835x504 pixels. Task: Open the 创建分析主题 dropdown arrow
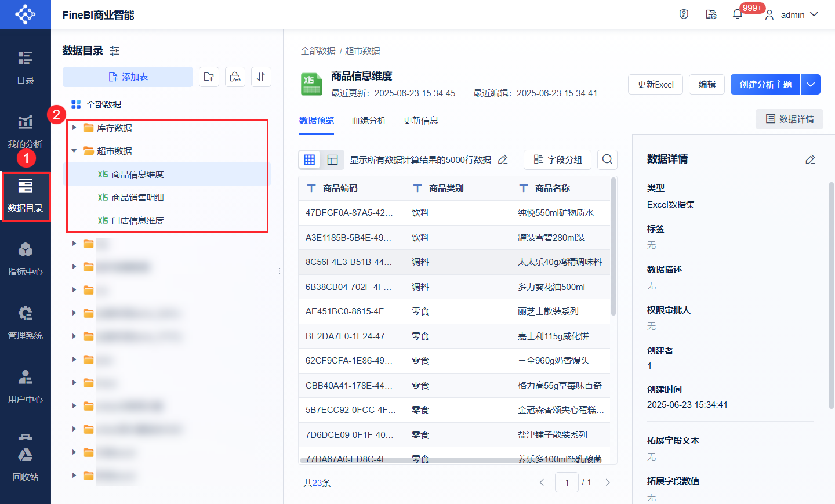click(x=811, y=84)
